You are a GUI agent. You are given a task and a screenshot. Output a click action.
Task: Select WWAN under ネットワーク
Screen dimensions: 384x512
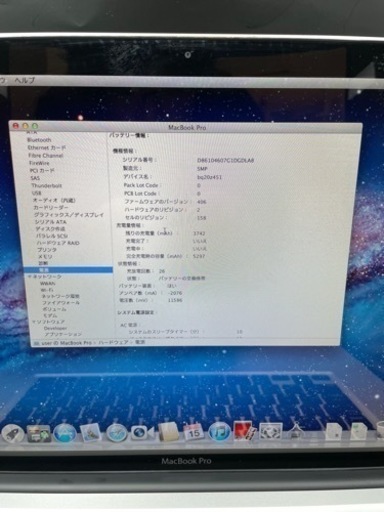point(48,284)
